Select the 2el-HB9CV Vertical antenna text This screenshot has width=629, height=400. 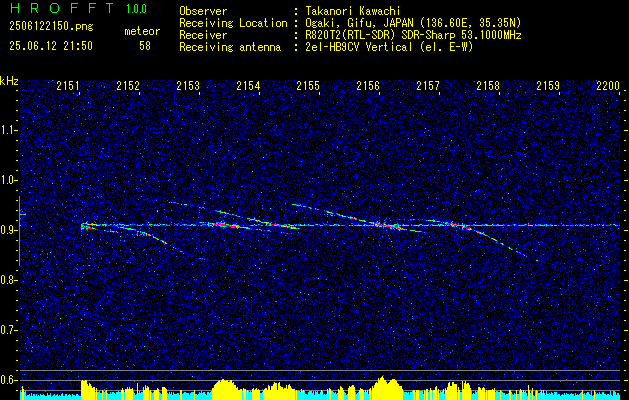389,47
